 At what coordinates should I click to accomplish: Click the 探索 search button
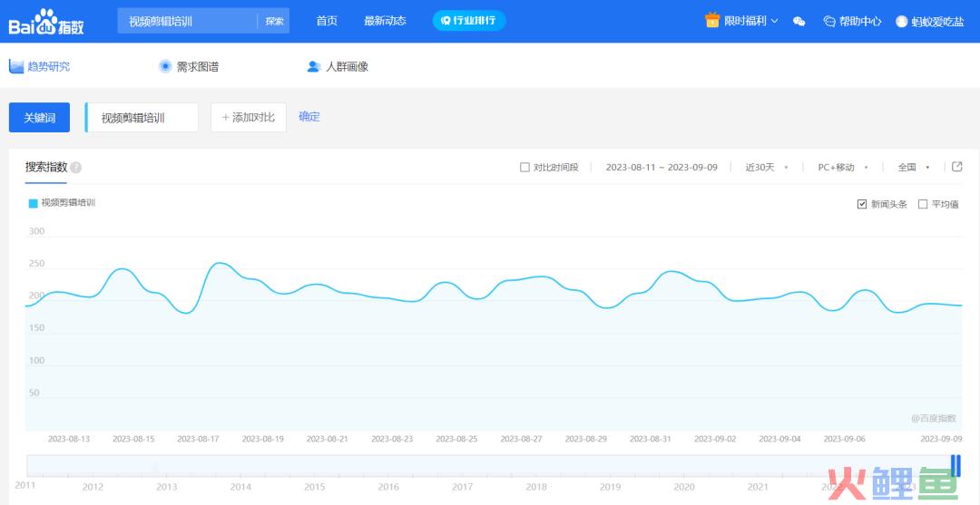pos(274,21)
